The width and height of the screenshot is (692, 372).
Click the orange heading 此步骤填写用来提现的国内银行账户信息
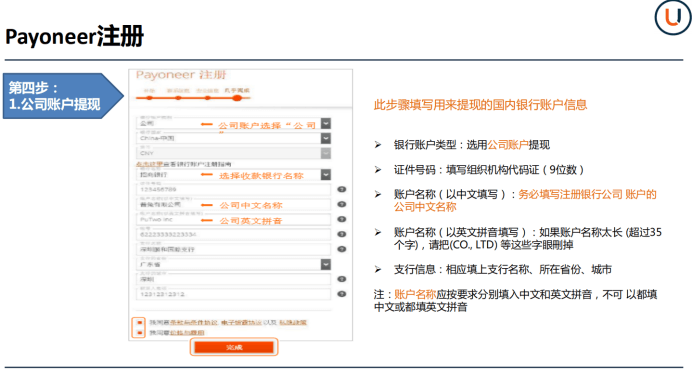[480, 105]
